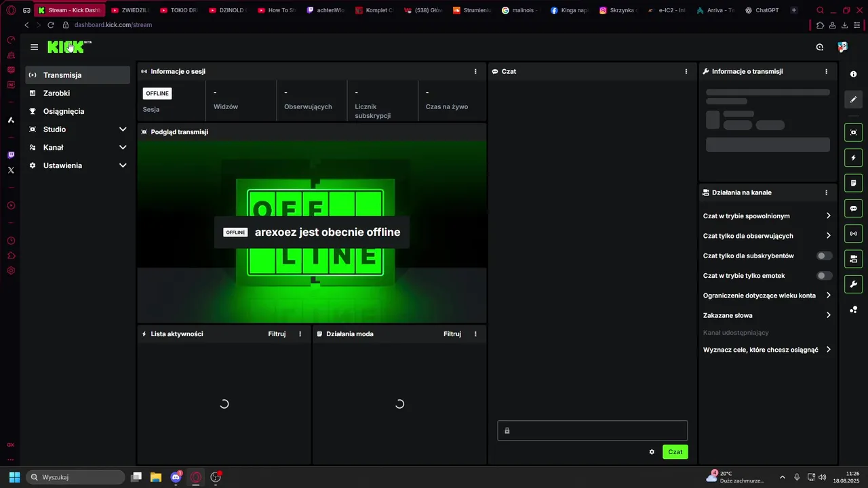This screenshot has width=868, height=488.
Task: Click X (Twitter) icon in Opera sidebar
Action: (x=11, y=170)
